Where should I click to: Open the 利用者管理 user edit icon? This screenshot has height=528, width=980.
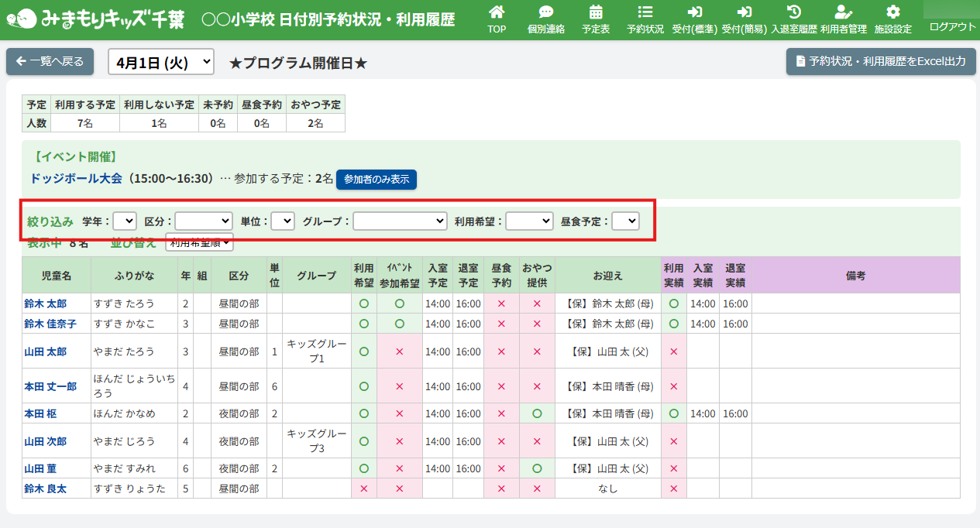pyautogui.click(x=844, y=12)
